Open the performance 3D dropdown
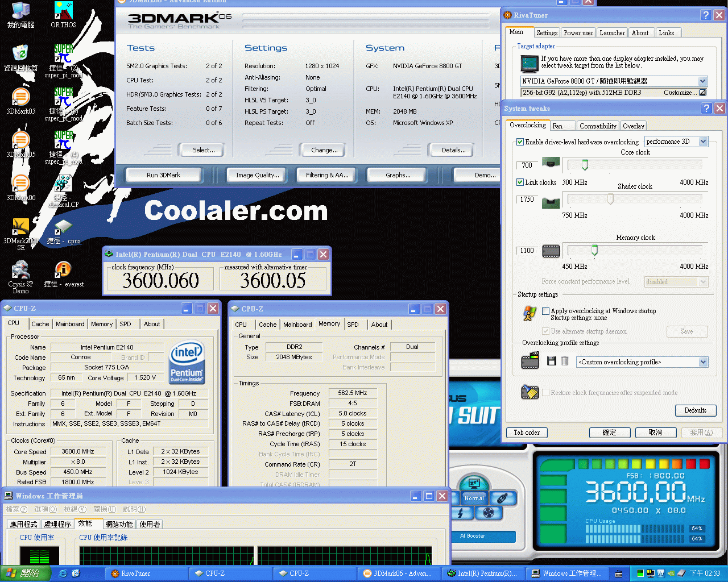 click(703, 142)
